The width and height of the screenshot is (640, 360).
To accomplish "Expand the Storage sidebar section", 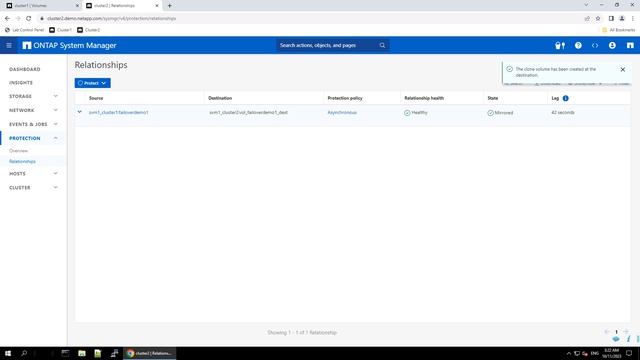I will click(56, 96).
